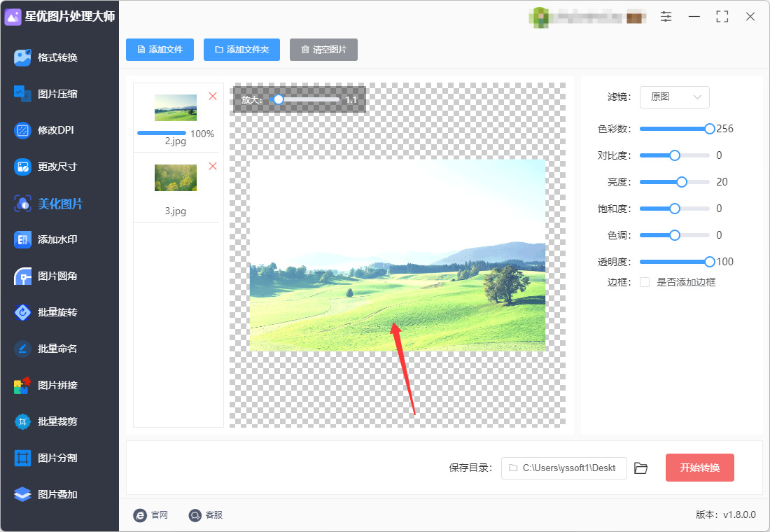
Task: Click the 清空图片 clear images button
Action: pos(323,50)
